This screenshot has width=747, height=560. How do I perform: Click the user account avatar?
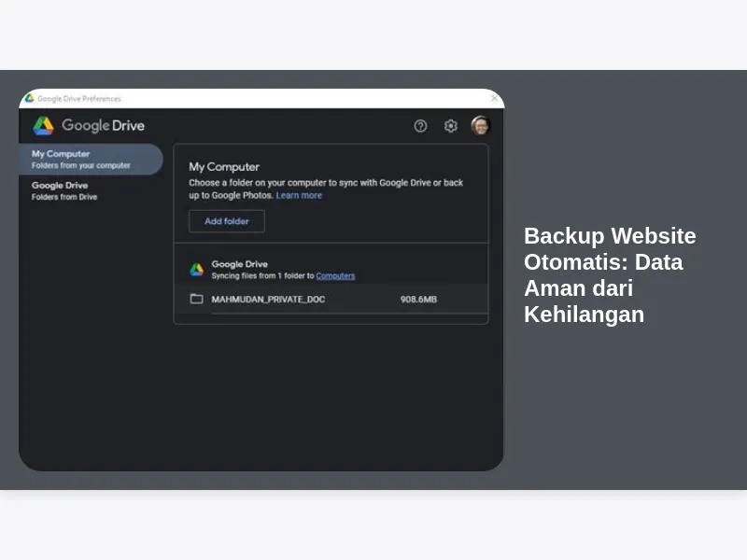[480, 126]
